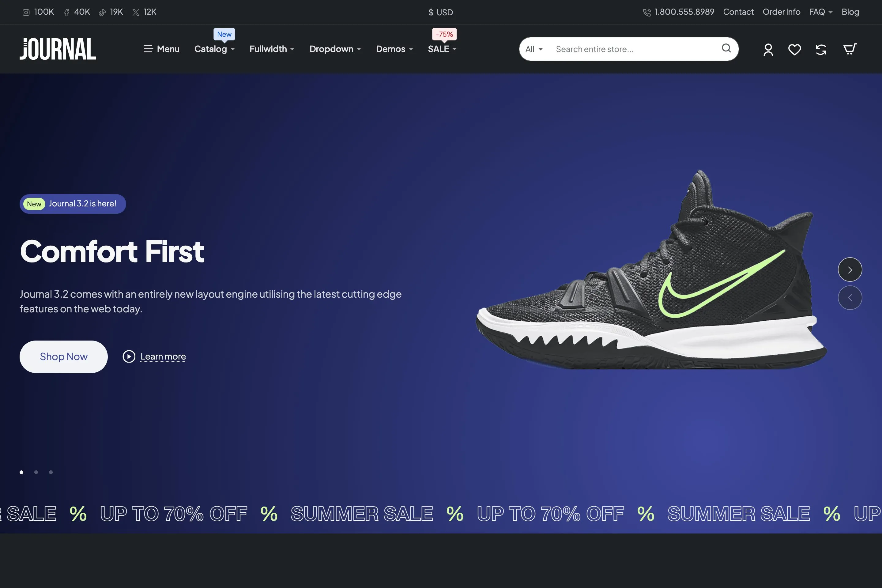Click the Journal logo
The image size is (882, 588).
58,49
